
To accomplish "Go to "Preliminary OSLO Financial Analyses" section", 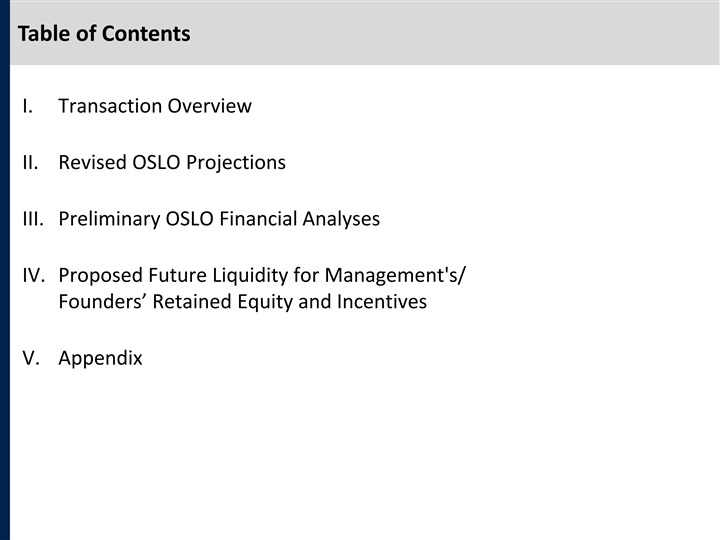I will click(x=219, y=218).
